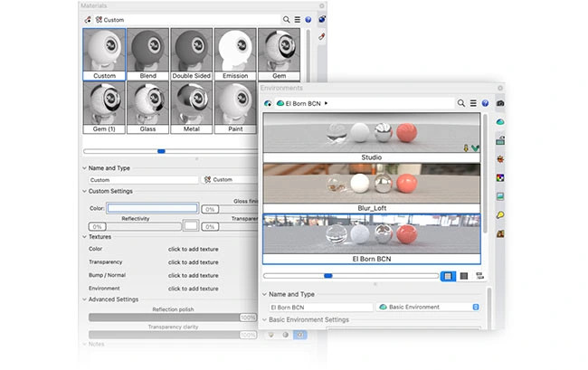Click the Environments thumbnail list scrollbar
Viewport: 588px width, 370px height.
(485, 173)
